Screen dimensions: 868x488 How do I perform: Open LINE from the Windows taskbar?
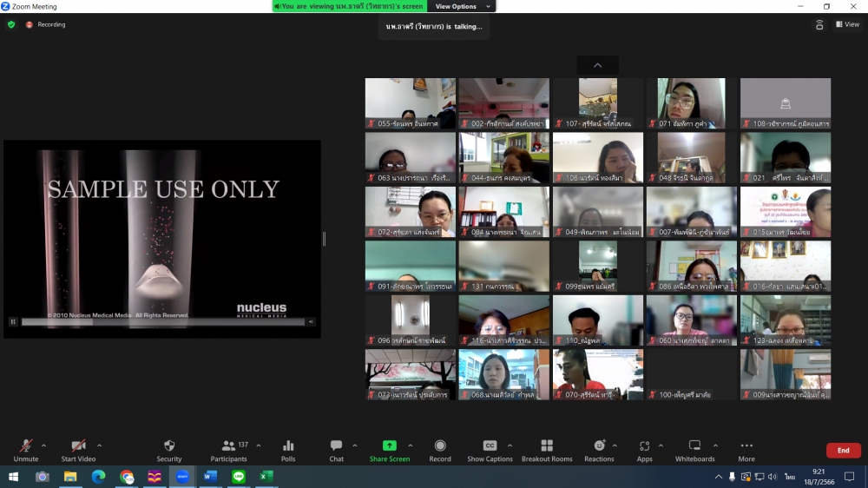click(239, 477)
